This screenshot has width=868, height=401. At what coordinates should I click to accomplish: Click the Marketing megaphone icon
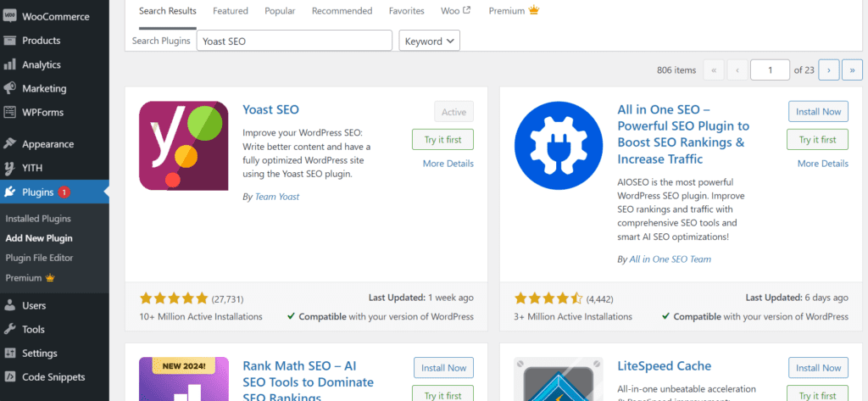9,88
